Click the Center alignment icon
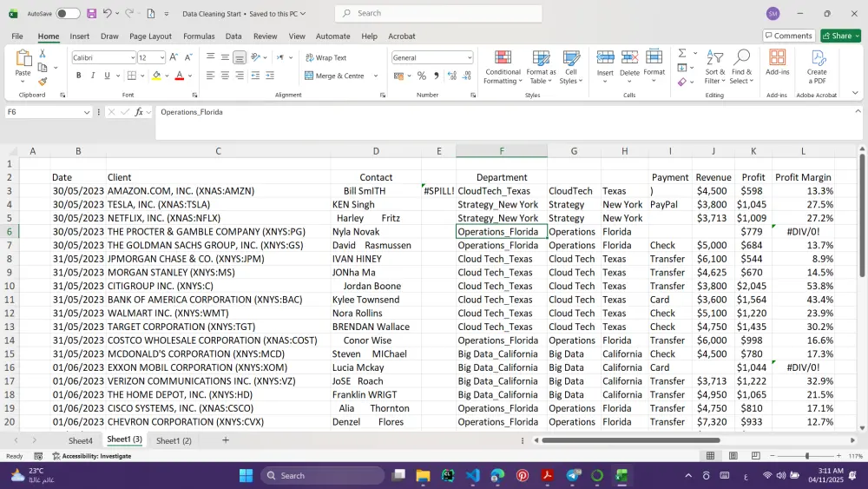The width and height of the screenshot is (868, 489). tap(225, 76)
